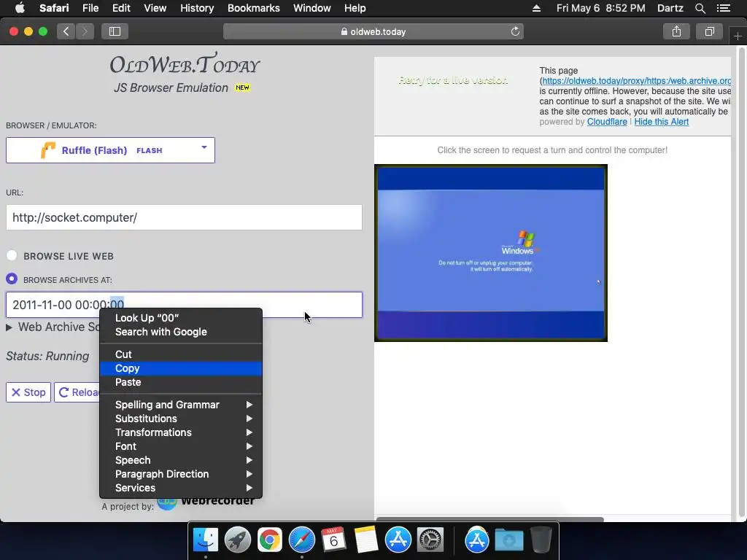Expand the Transformations submenu
747x560 pixels.
[181, 432]
